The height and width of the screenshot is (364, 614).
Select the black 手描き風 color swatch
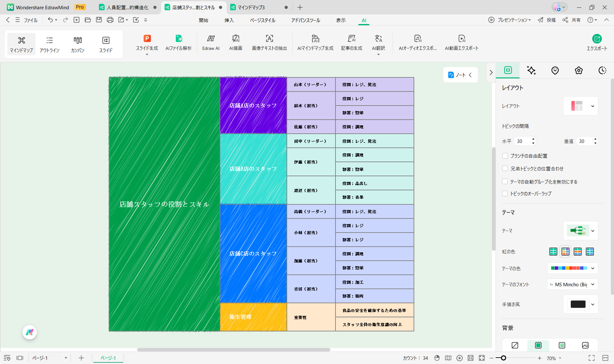click(x=578, y=304)
